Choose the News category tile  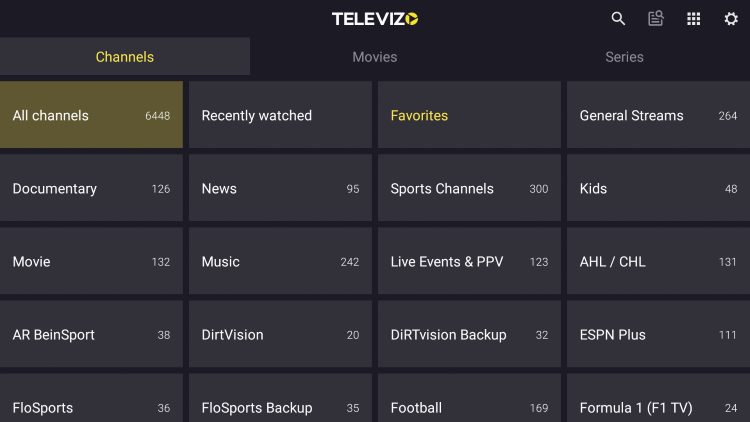tap(280, 188)
